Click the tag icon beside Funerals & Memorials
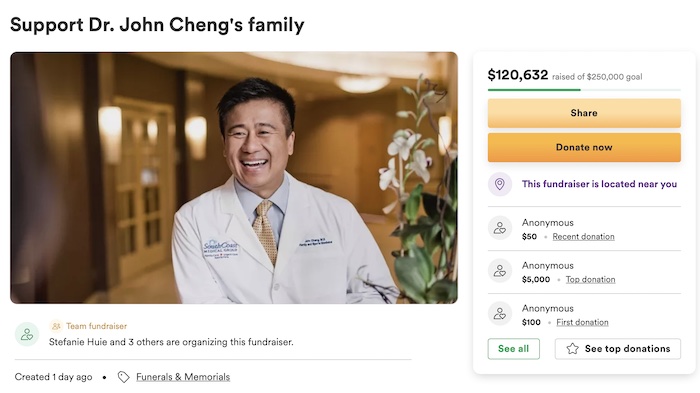The height and width of the screenshot is (393, 700). pyautogui.click(x=124, y=377)
